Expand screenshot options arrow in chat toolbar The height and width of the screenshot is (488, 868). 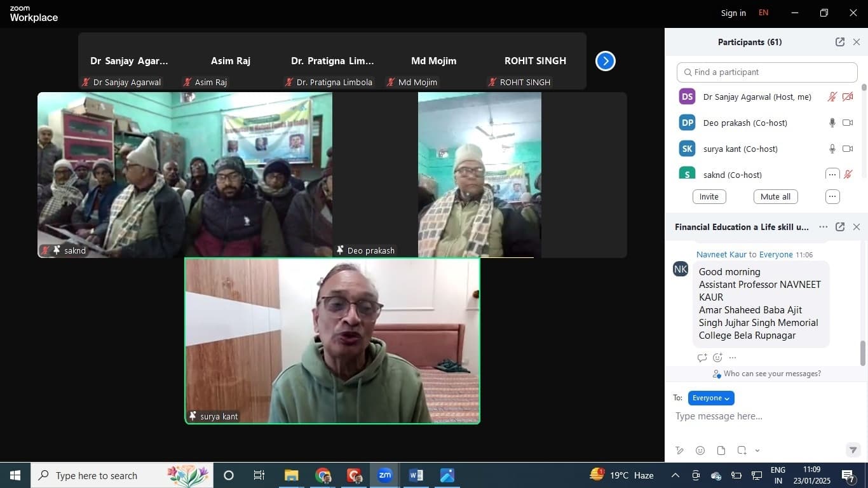(x=757, y=451)
